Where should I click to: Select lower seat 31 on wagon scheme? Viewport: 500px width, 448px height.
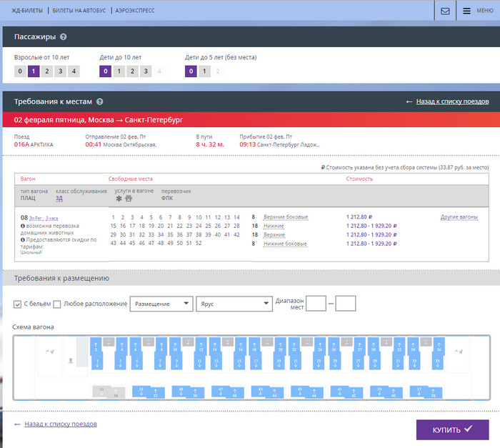[398, 363]
